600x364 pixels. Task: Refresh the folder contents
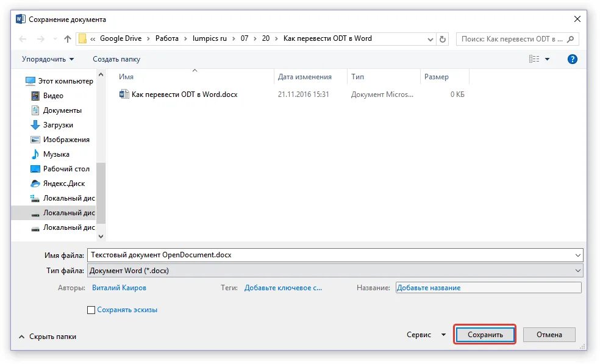[443, 39]
